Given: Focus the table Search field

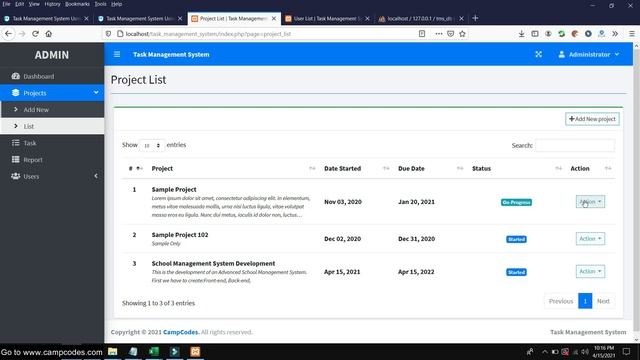Looking at the screenshot, I should coord(575,145).
